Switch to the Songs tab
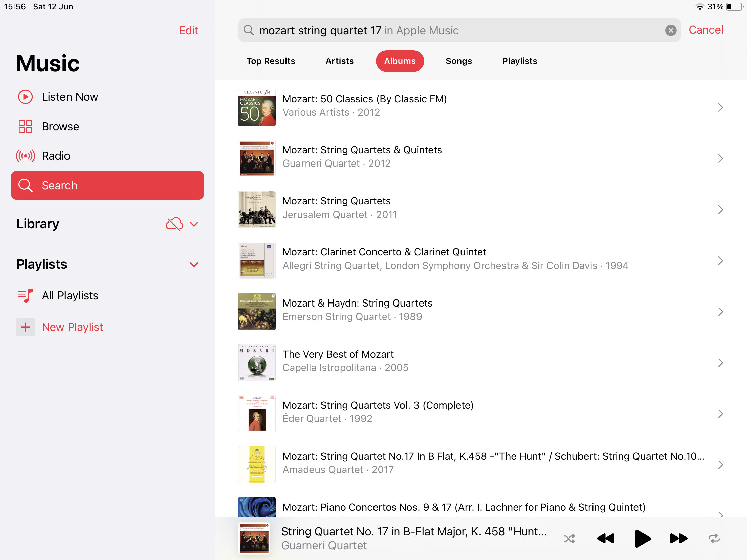747x560 pixels. click(x=458, y=61)
